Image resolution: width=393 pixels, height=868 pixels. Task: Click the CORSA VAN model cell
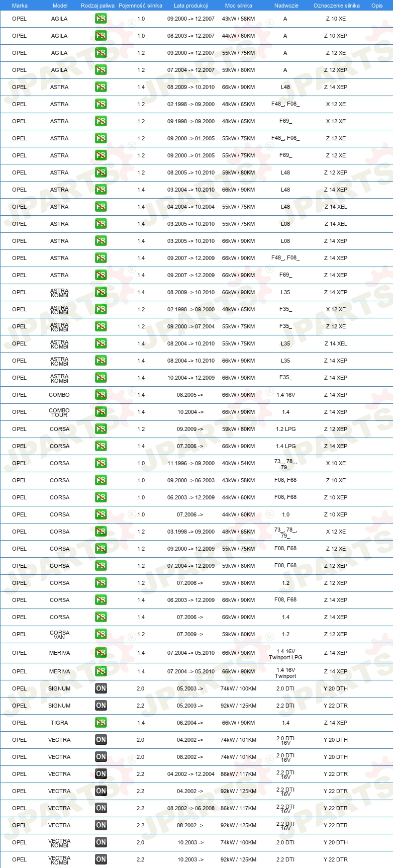tap(59, 635)
